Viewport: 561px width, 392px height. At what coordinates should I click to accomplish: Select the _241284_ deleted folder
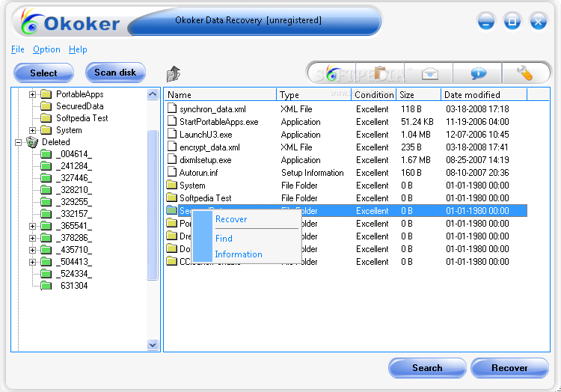[x=74, y=166]
